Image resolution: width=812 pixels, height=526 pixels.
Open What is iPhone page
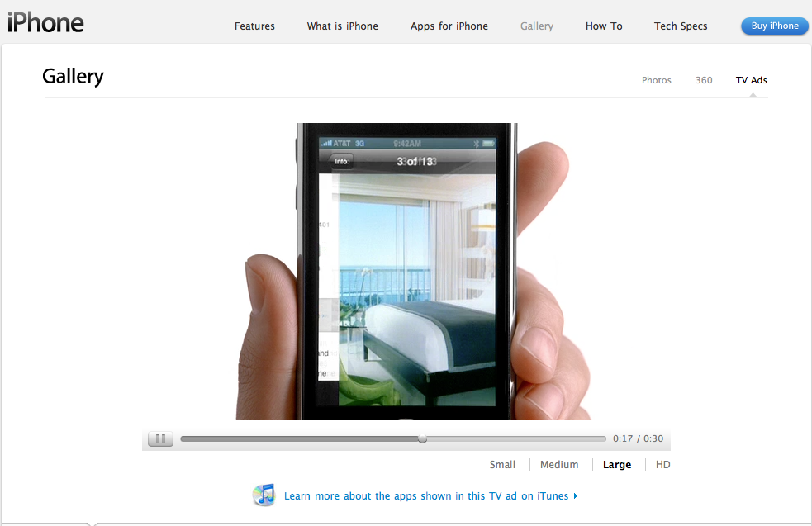(x=342, y=26)
